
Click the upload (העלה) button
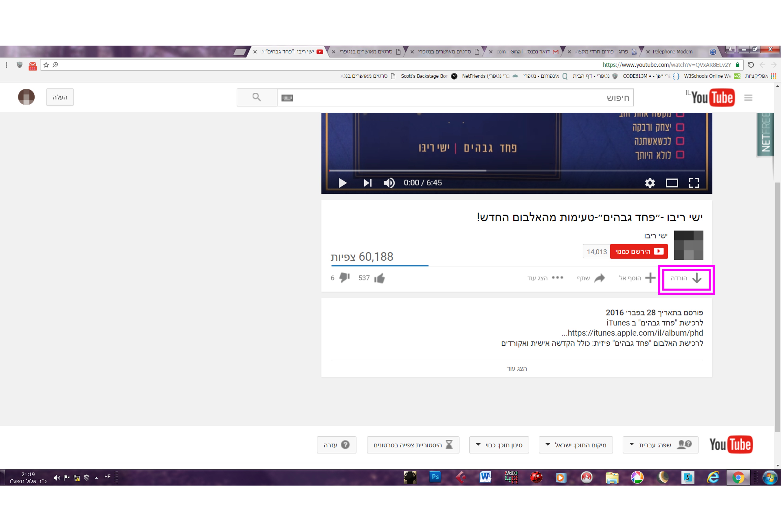60,97
